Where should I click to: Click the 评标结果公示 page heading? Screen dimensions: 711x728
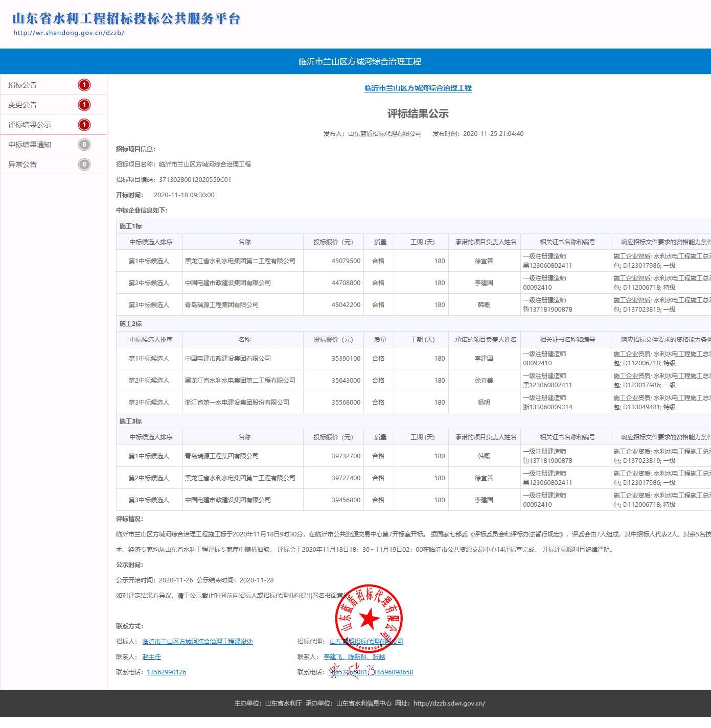418,114
